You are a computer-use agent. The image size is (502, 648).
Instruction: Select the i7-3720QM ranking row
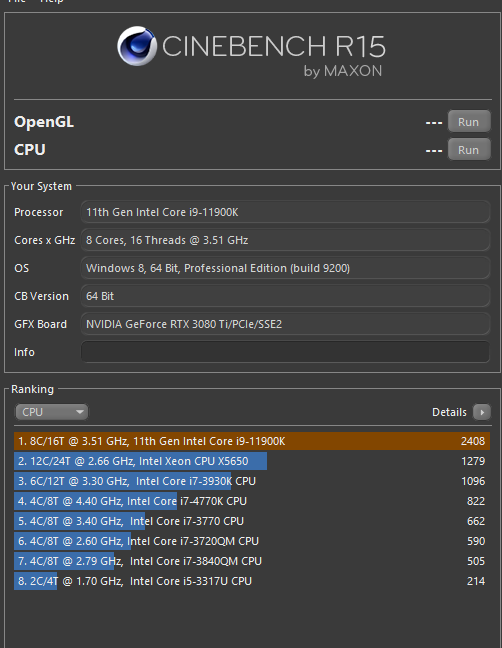(252, 541)
